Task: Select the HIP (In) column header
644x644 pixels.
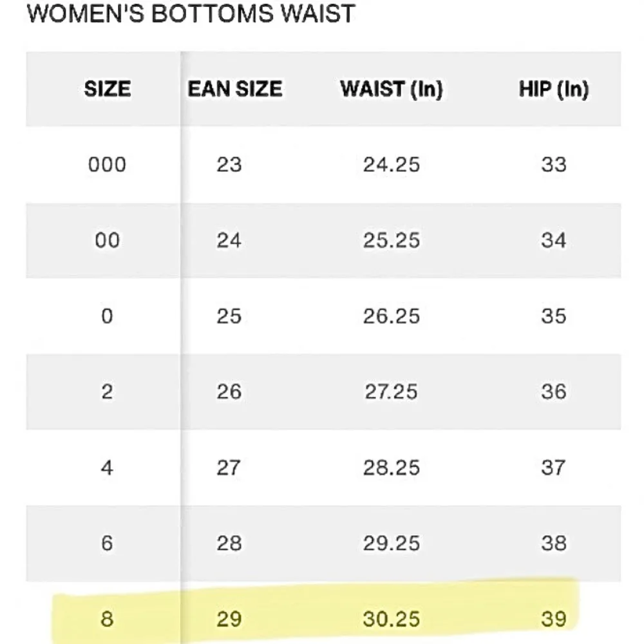Action: pos(553,89)
